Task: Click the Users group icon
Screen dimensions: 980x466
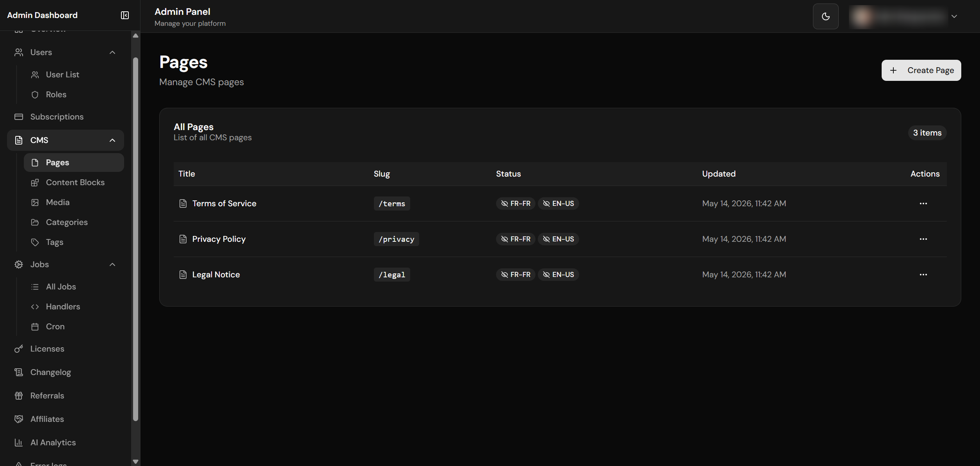Action: [x=19, y=52]
